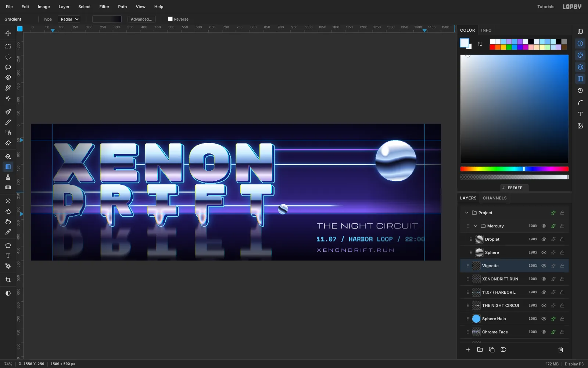
Task: Select the Polygon Shape tool
Action: tap(8, 245)
